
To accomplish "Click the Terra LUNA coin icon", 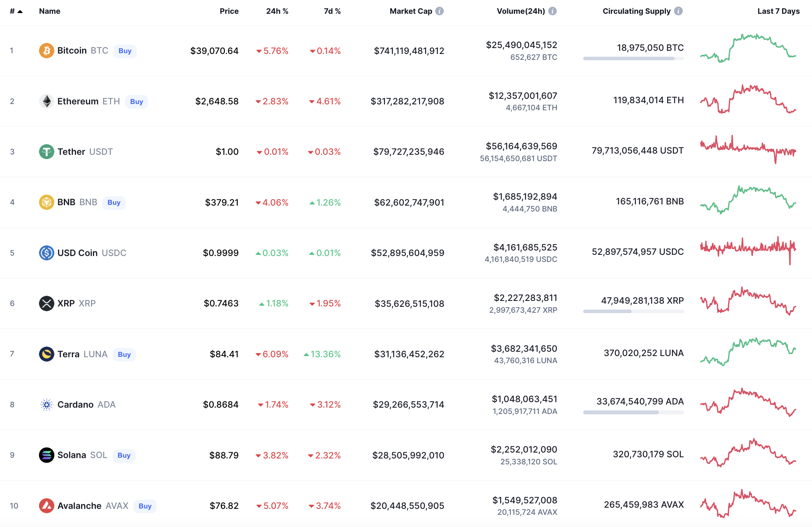I will (x=46, y=354).
